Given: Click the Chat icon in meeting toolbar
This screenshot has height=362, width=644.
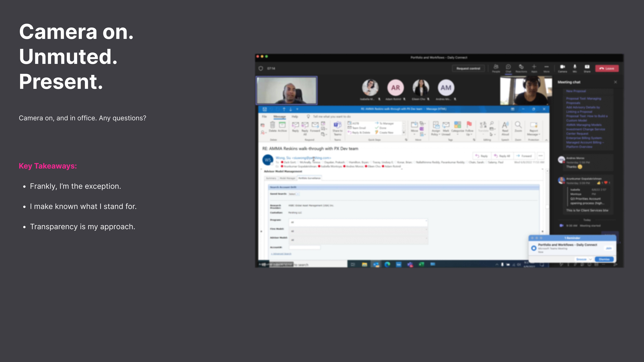Looking at the screenshot, I should (x=508, y=68).
